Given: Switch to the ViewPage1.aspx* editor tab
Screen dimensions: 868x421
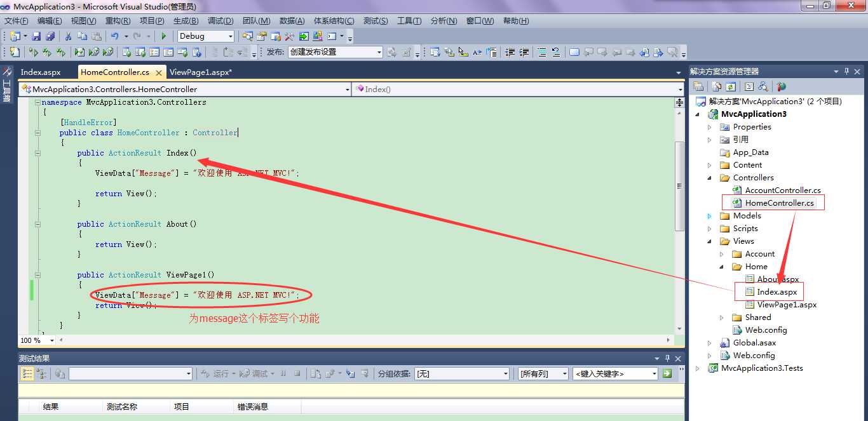Looking at the screenshot, I should (x=201, y=72).
